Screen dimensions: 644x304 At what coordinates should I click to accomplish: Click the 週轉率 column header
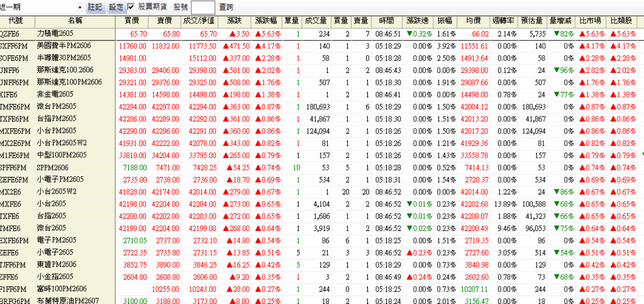[504, 21]
